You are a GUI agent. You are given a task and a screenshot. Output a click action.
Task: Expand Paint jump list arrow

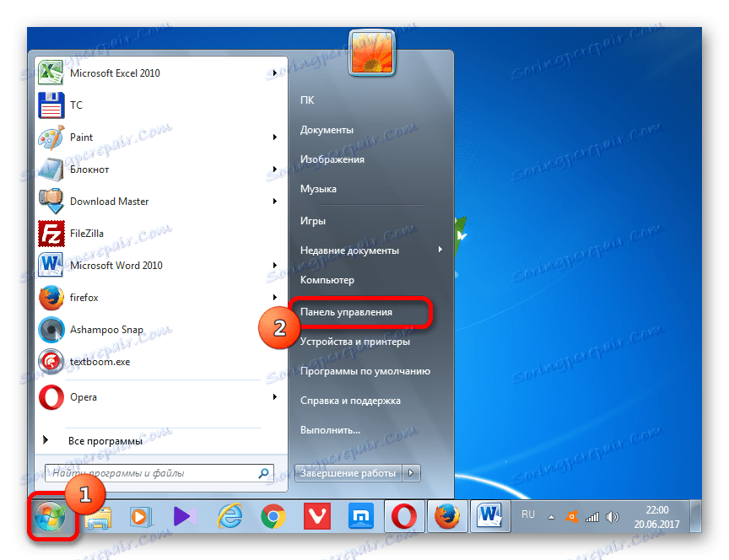pos(275,137)
